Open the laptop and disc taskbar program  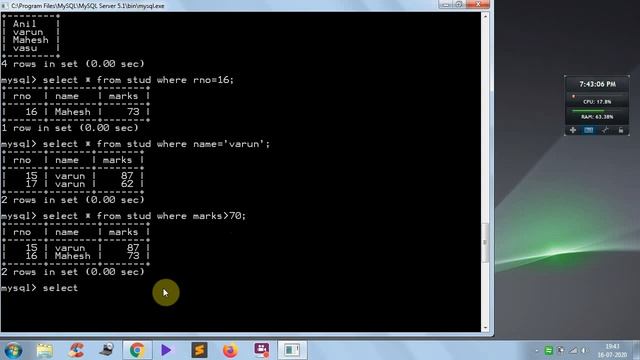click(x=107, y=350)
